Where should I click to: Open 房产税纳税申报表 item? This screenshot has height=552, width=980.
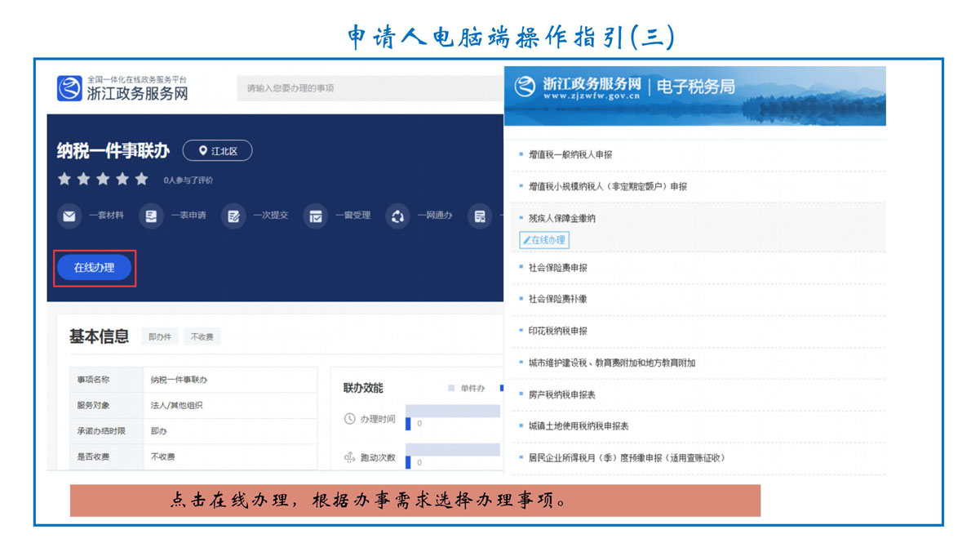(x=561, y=394)
